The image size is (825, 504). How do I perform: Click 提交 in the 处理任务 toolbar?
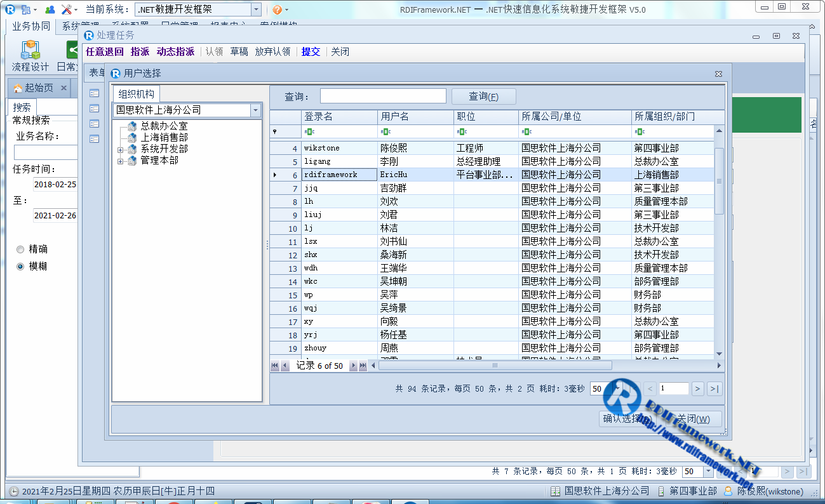tap(311, 52)
